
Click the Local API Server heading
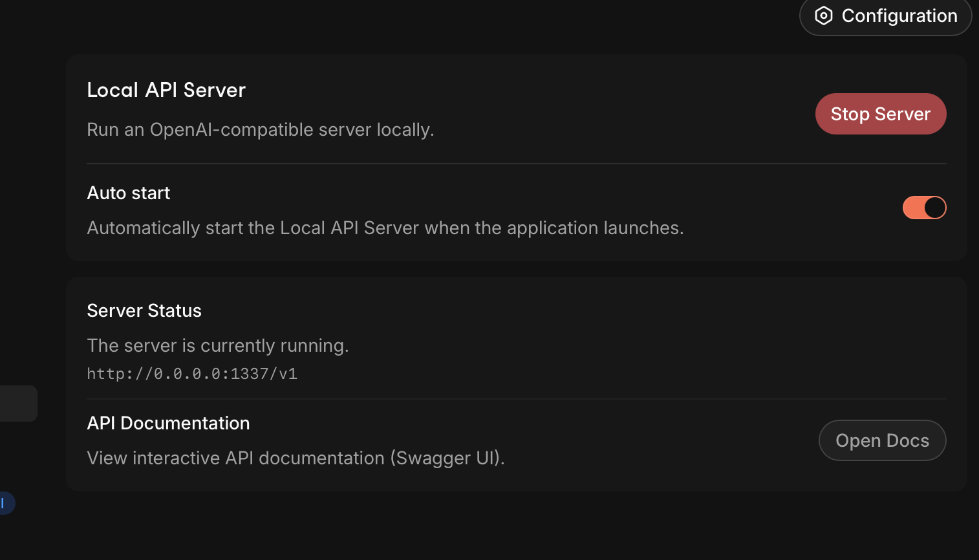coord(166,90)
